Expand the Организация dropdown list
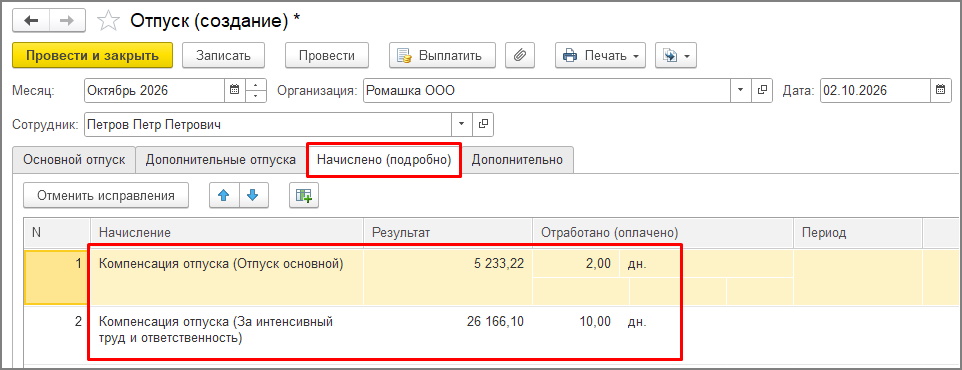This screenshot has width=962, height=370. click(741, 90)
